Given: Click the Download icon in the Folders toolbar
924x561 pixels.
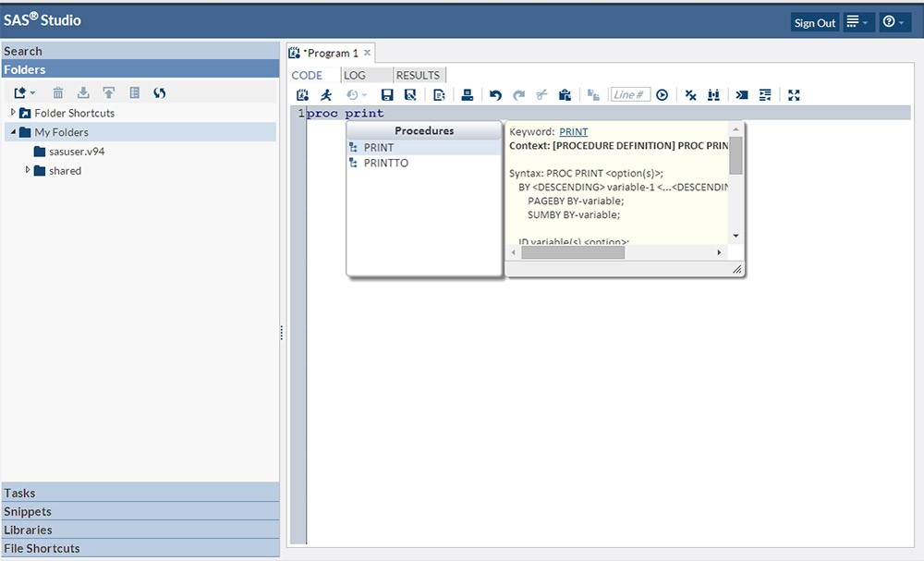Looking at the screenshot, I should tap(83, 92).
